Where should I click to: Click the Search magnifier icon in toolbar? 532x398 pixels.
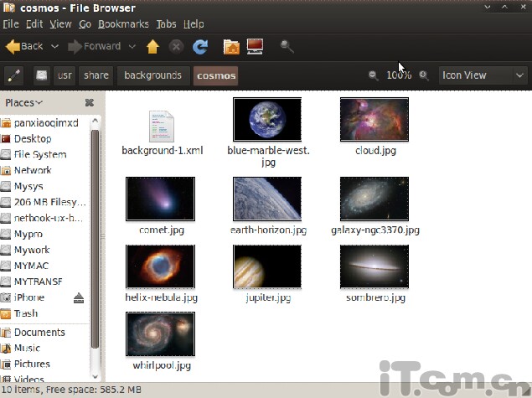coord(287,46)
